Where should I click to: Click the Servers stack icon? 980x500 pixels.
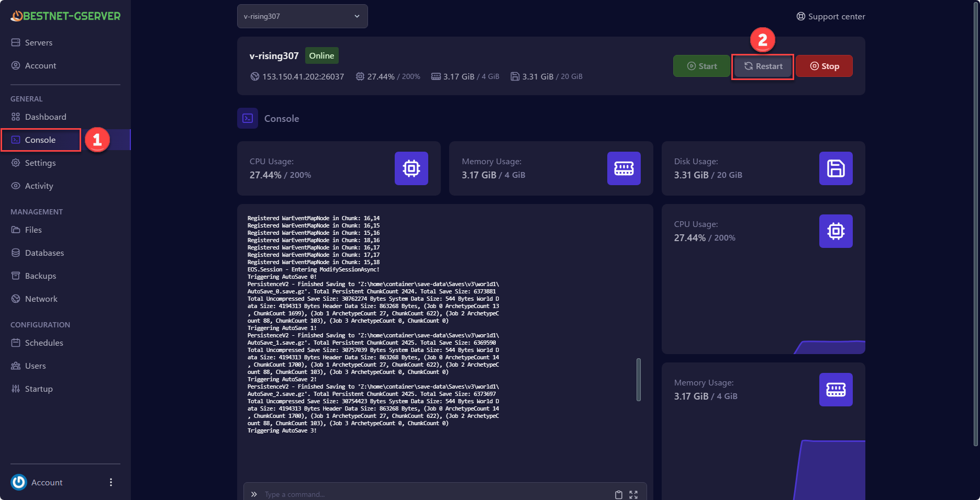point(16,42)
